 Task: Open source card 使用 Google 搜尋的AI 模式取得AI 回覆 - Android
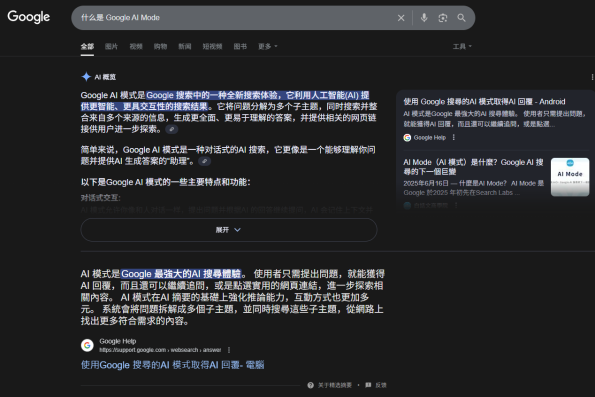coord(484,102)
